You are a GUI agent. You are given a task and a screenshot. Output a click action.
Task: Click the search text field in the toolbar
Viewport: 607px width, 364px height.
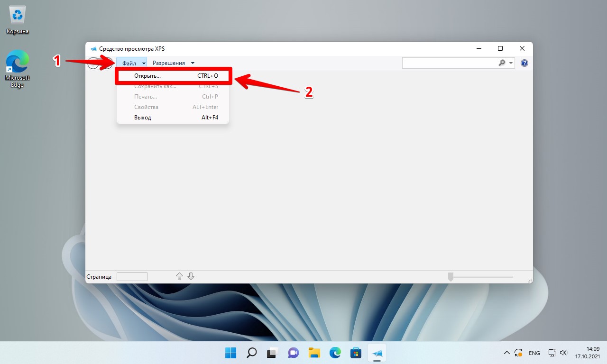pos(450,63)
